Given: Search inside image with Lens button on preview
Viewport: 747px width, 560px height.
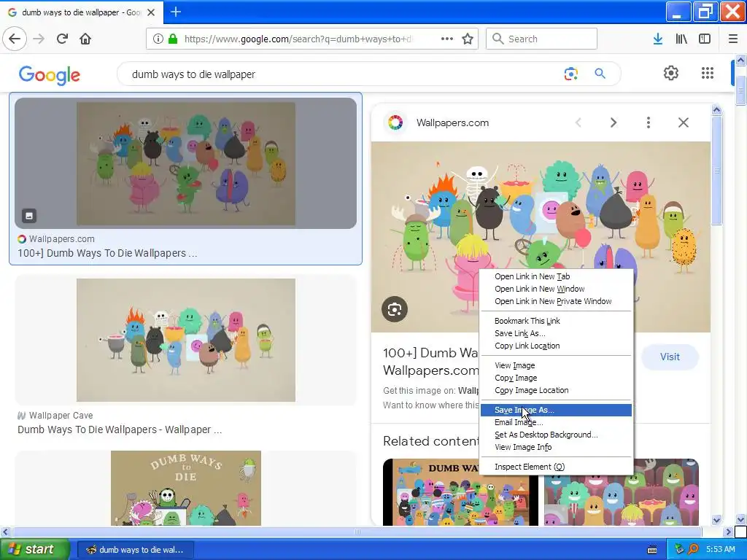Looking at the screenshot, I should 395,309.
